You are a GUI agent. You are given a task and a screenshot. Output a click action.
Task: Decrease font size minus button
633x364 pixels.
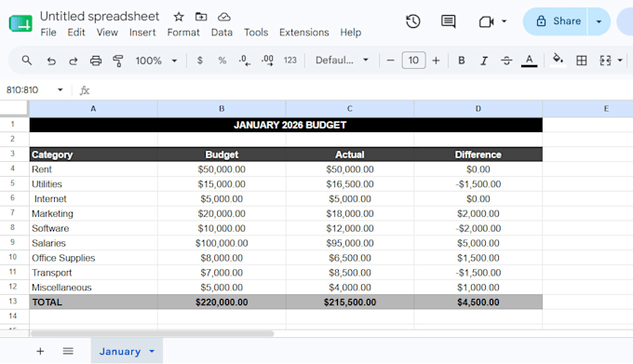[390, 61]
